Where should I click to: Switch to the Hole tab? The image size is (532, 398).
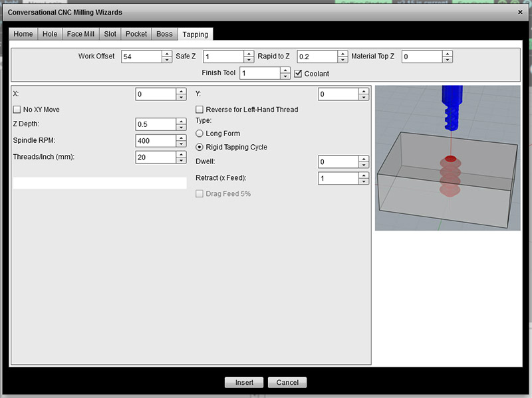(49, 34)
